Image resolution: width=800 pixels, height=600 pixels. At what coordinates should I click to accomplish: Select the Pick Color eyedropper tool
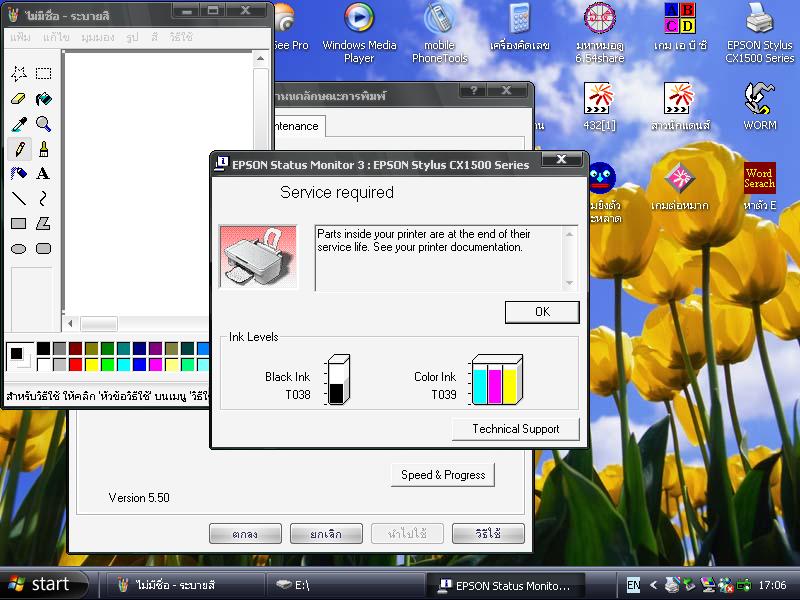tap(19, 123)
